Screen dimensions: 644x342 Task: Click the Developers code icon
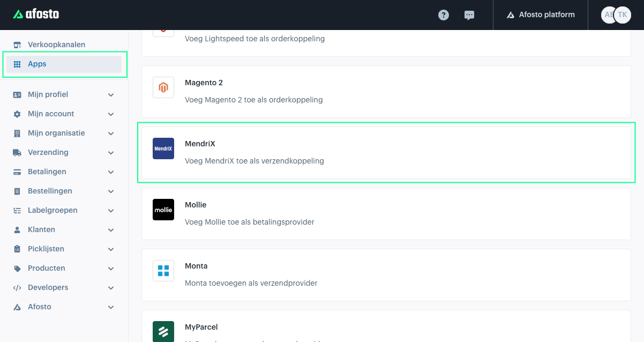[x=17, y=287]
